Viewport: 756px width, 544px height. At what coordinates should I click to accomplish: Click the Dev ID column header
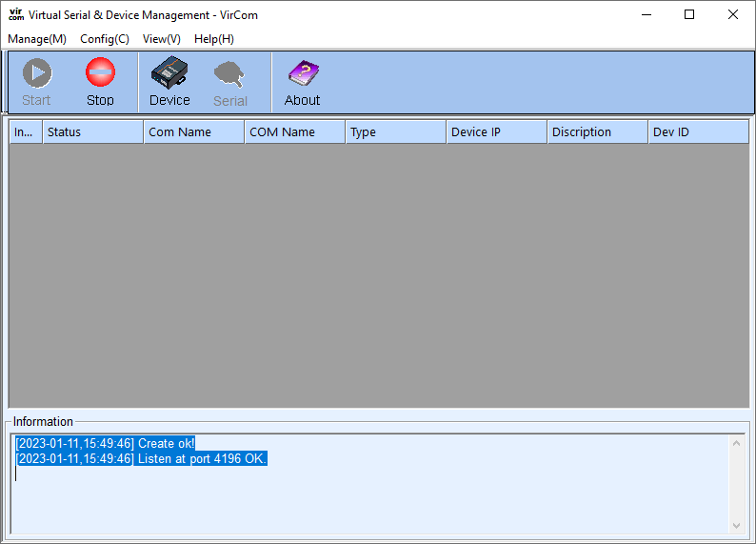point(699,132)
